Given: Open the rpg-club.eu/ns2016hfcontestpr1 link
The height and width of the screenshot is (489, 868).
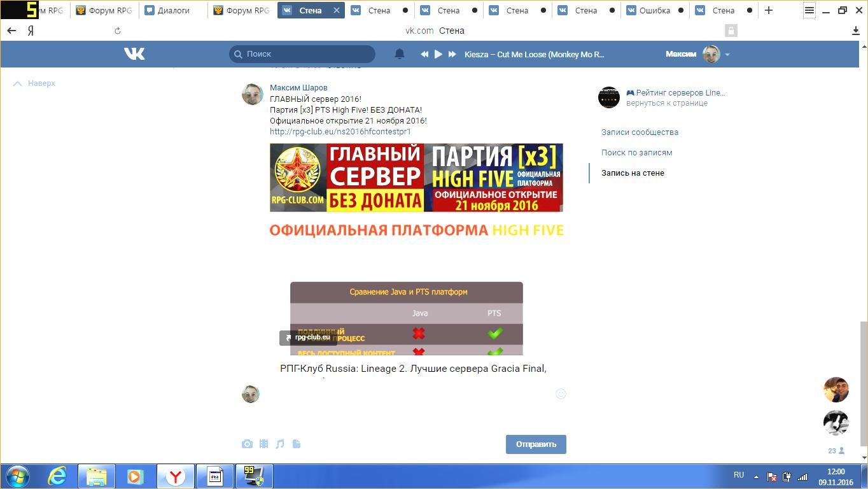Looking at the screenshot, I should click(x=340, y=131).
